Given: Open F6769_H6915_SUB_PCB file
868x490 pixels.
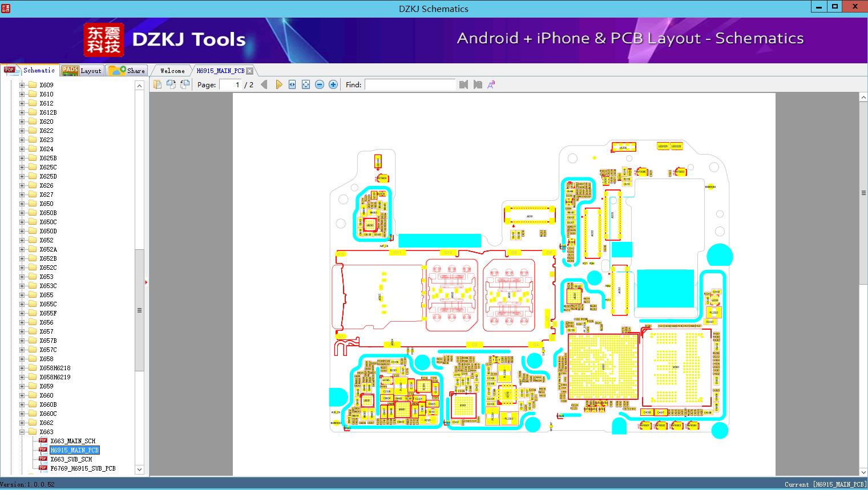Looking at the screenshot, I should [83, 468].
